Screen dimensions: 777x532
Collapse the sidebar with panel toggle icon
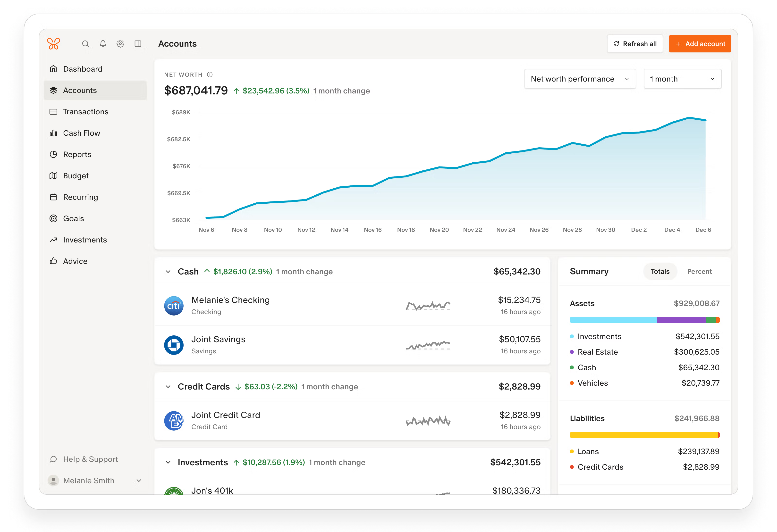click(x=138, y=44)
